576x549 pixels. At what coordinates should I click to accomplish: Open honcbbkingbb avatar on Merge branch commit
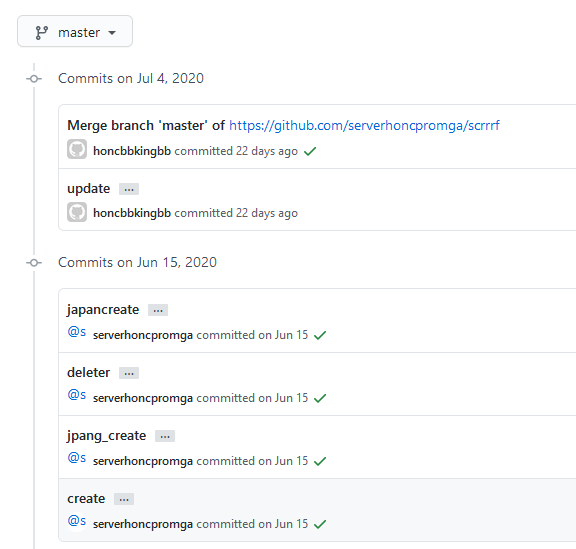[x=77, y=149]
